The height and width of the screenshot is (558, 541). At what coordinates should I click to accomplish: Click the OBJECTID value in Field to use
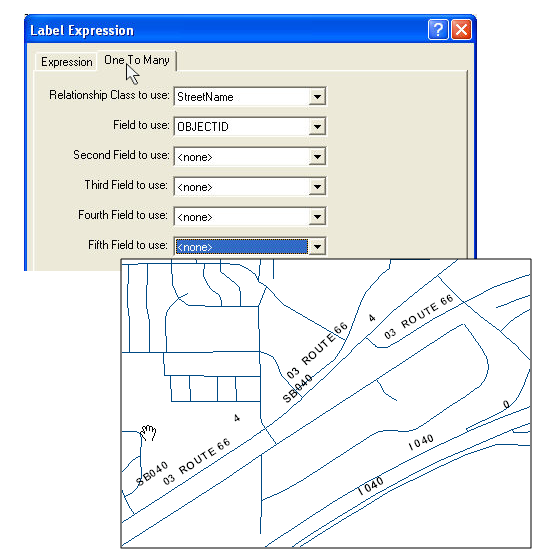[203, 127]
